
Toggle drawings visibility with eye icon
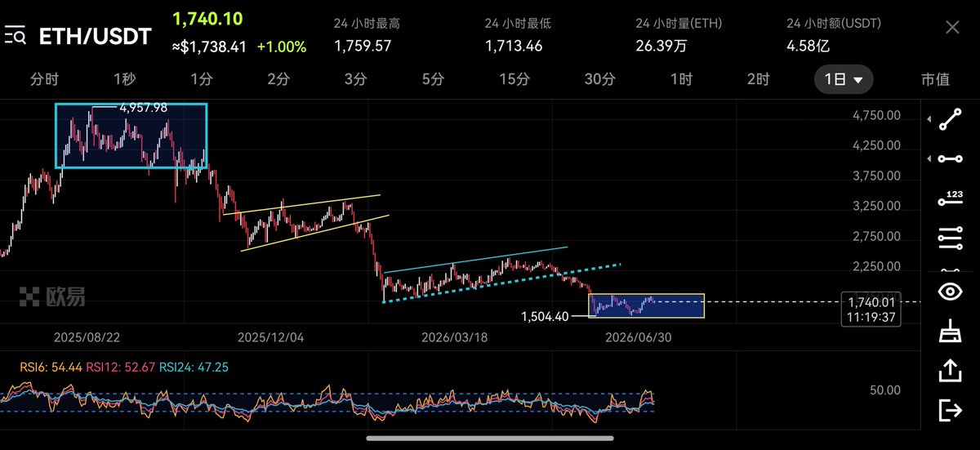pyautogui.click(x=951, y=292)
